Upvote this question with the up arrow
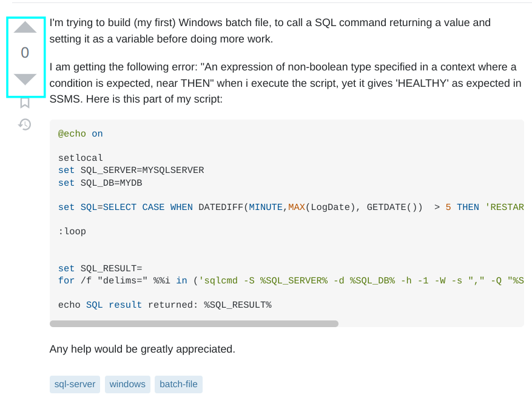The image size is (532, 406). coord(25,27)
